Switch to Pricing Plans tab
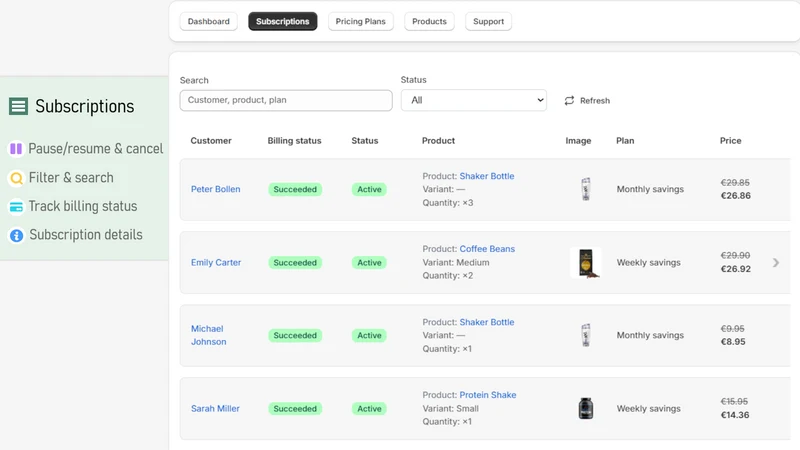Viewport: 800px width, 450px height. pyautogui.click(x=361, y=21)
